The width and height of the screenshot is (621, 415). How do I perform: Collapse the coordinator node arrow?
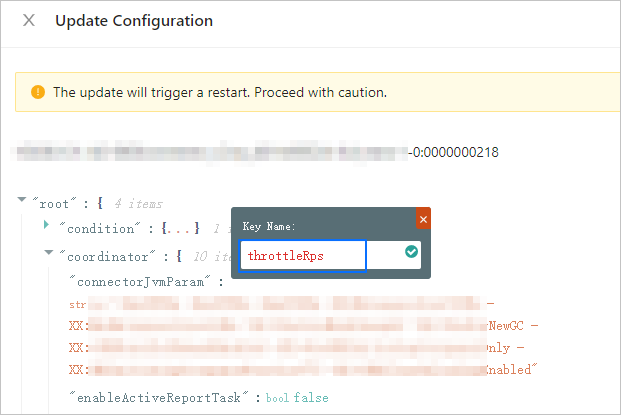tap(47, 254)
